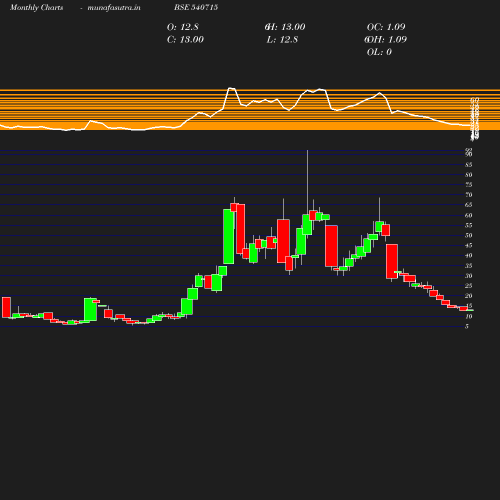
Task: Click the price axis label 70
Action: coord(469,195)
